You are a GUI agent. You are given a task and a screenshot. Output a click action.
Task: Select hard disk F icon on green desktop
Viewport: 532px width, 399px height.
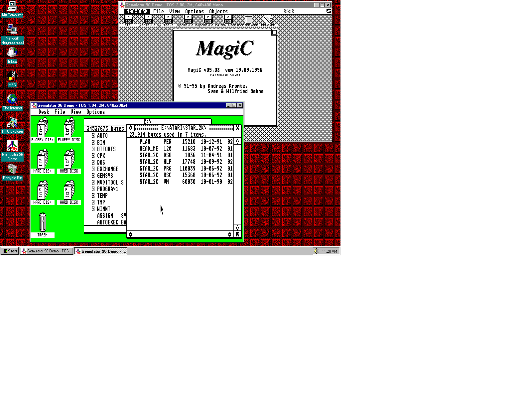69,190
